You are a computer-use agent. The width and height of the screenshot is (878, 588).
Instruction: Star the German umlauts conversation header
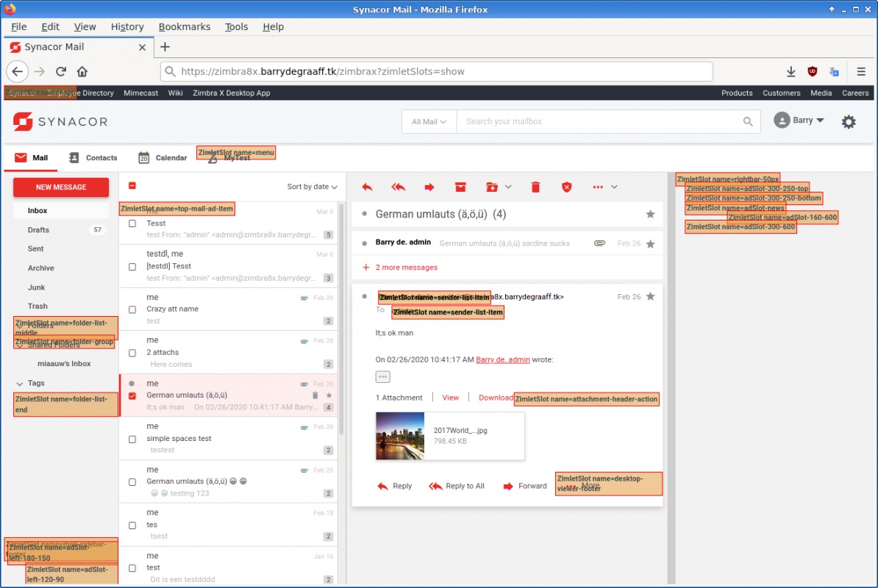point(650,215)
